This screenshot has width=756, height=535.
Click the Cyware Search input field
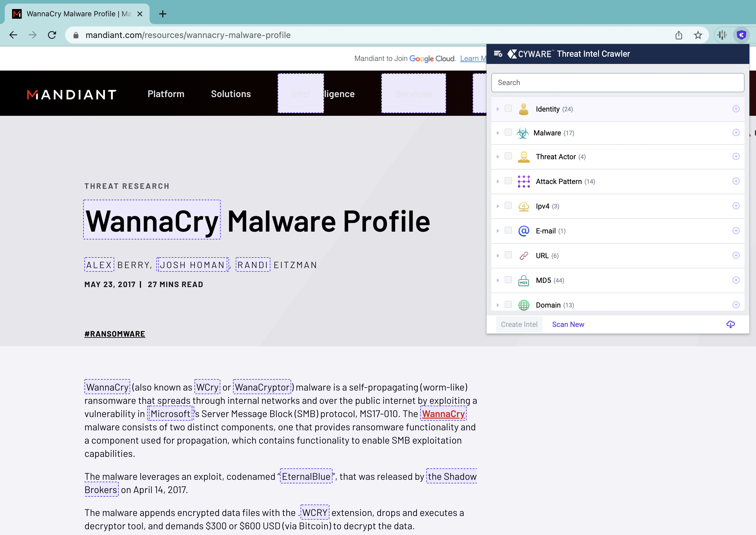(x=617, y=83)
